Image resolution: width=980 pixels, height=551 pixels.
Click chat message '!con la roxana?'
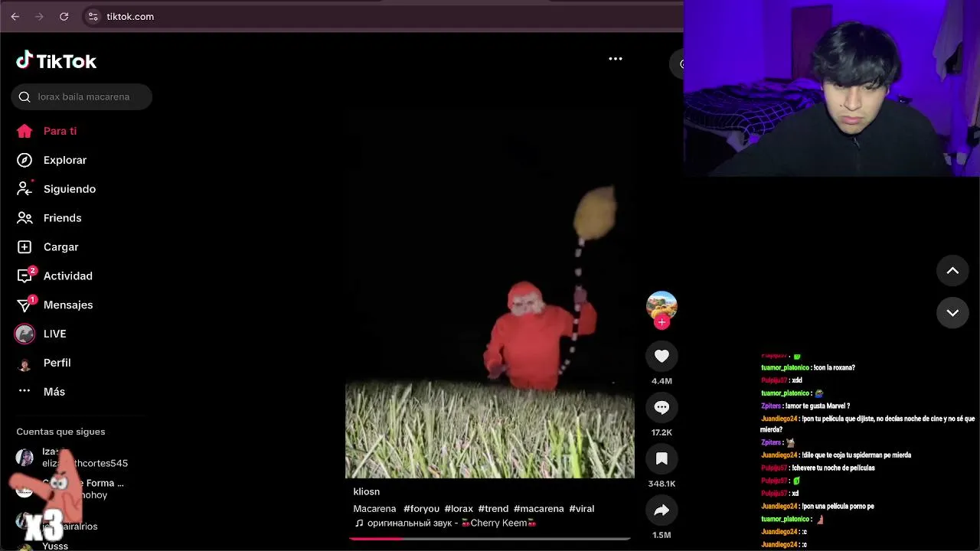[x=834, y=367]
